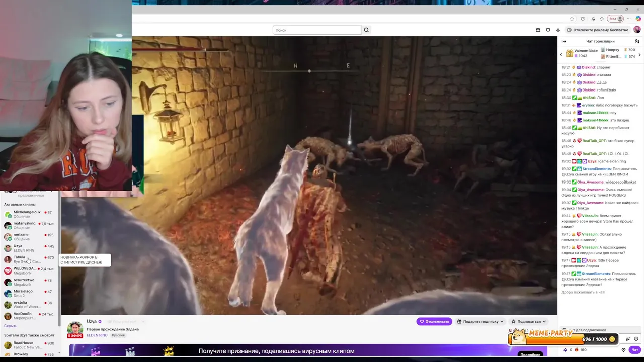Click the purple Чат send button
The image size is (644, 362).
635,350
